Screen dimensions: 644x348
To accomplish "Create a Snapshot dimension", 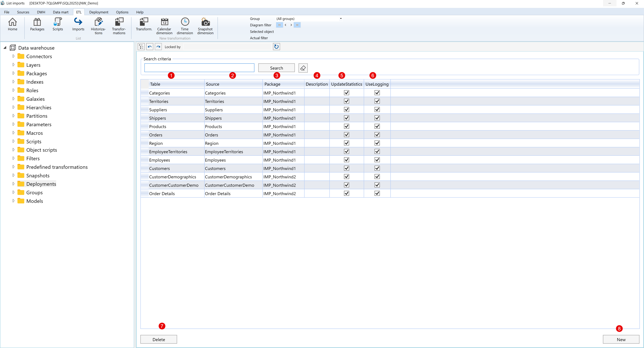I will [x=205, y=26].
